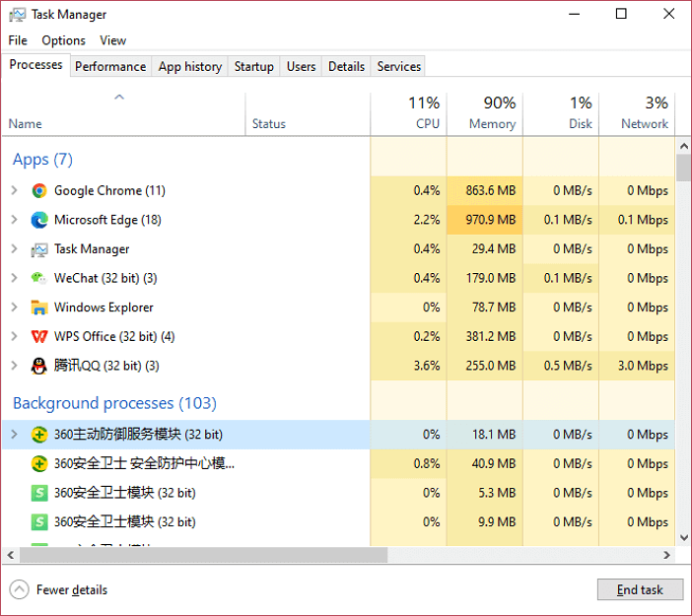This screenshot has width=692, height=616.
Task: Minimize the Task Manager window
Action: 574,14
